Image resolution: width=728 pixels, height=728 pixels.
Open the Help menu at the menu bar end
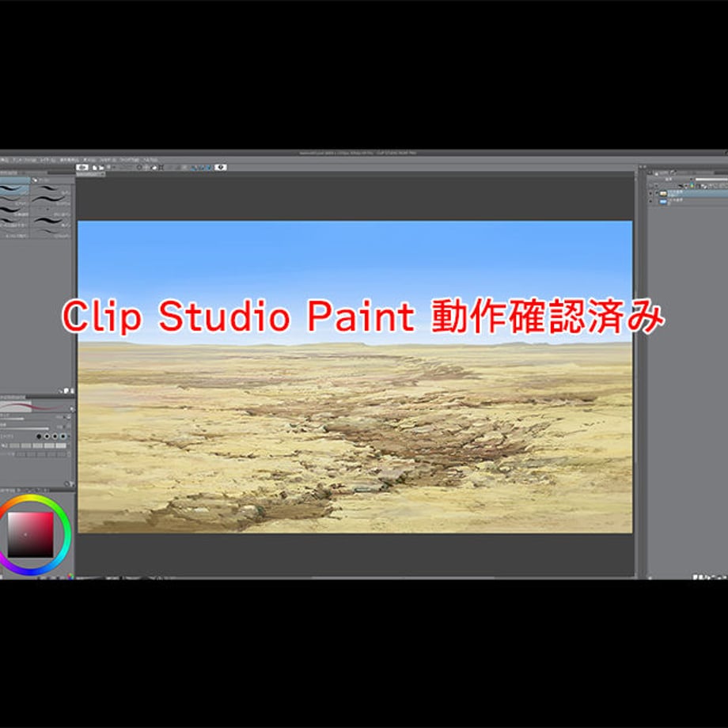point(150,160)
